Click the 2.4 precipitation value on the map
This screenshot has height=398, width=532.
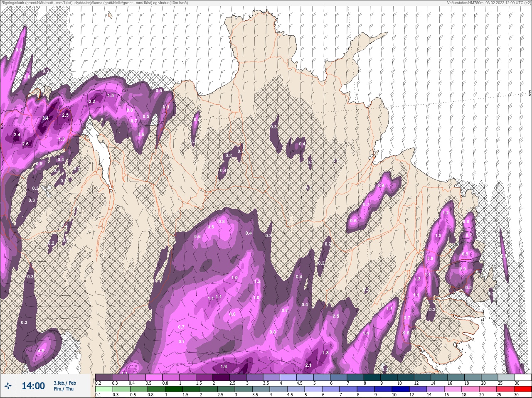[x=17, y=135]
